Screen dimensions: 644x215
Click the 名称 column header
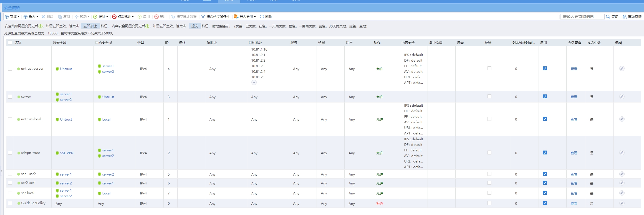pos(18,43)
